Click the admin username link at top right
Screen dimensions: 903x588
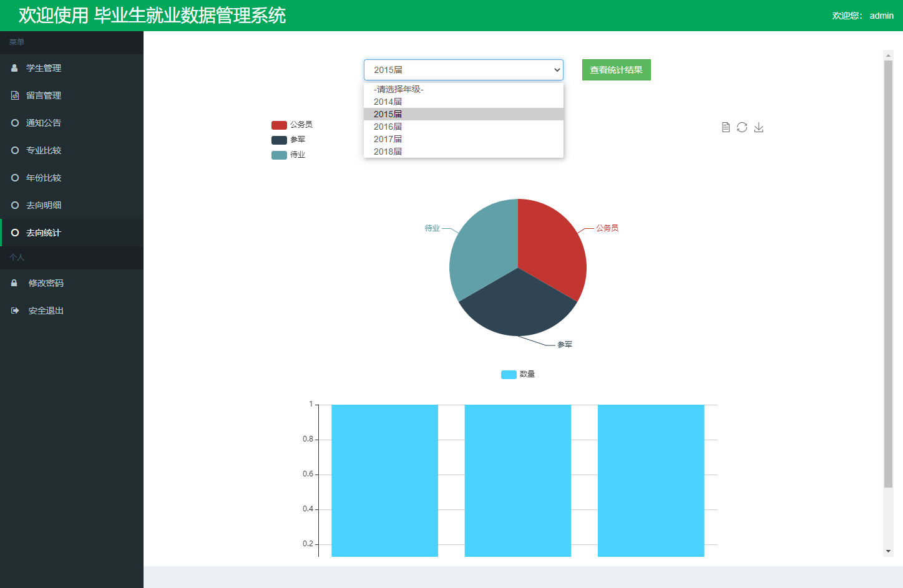pyautogui.click(x=881, y=16)
